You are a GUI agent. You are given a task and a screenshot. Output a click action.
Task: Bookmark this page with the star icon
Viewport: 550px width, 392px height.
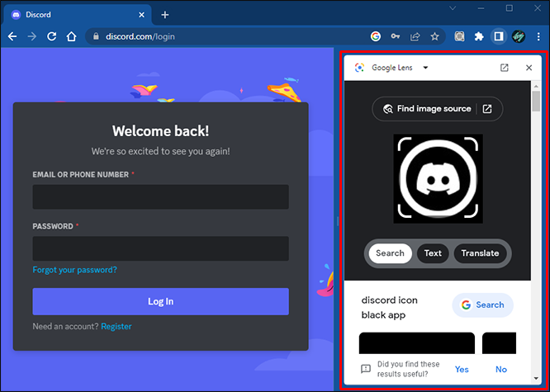[x=434, y=36]
